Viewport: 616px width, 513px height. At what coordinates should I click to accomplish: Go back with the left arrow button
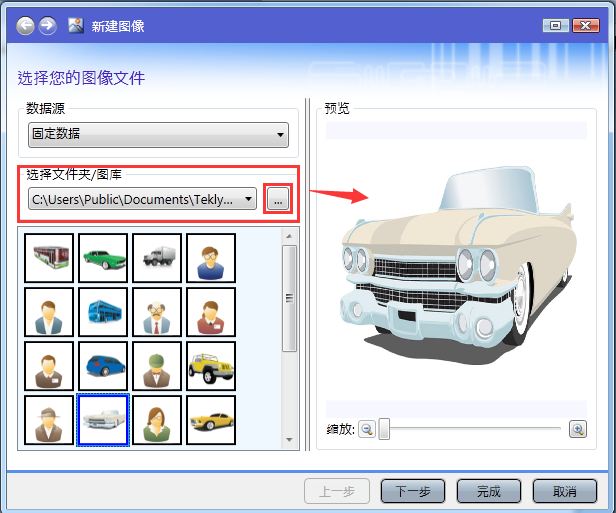[25, 26]
